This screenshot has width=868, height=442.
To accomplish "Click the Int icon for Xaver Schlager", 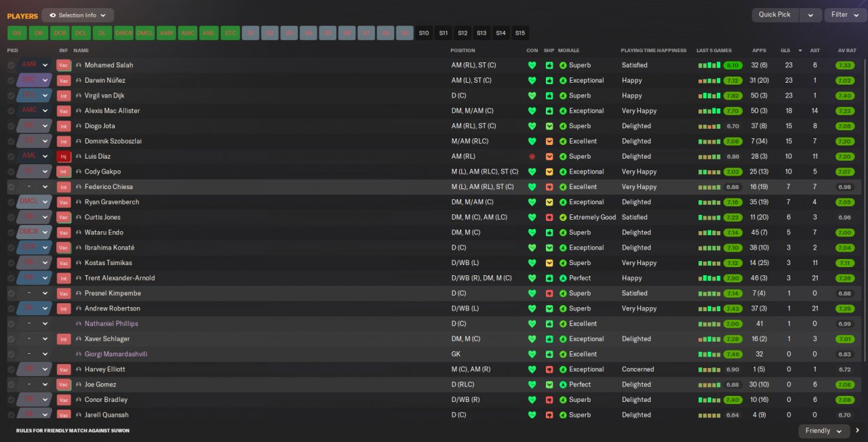I will [64, 339].
